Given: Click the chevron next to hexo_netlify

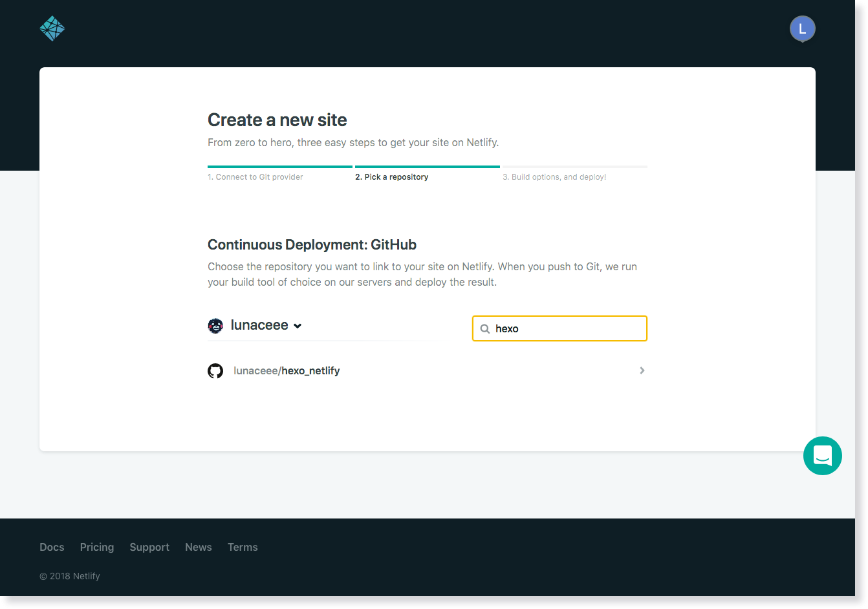Looking at the screenshot, I should (x=642, y=370).
